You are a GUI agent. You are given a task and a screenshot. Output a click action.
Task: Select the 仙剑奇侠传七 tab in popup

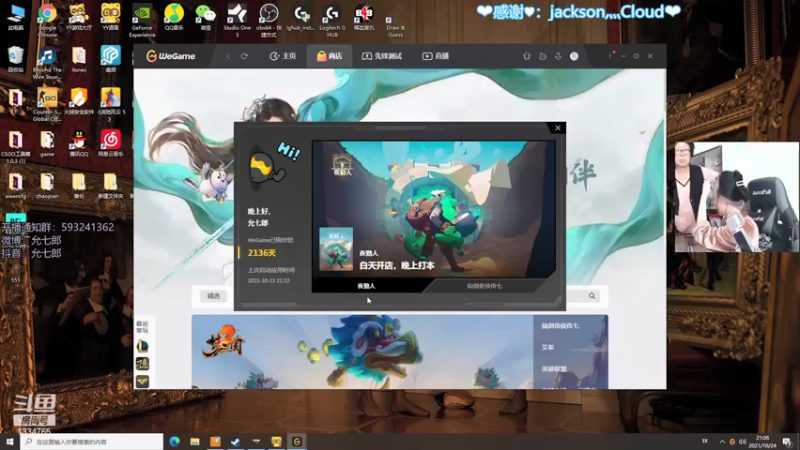[x=485, y=286]
